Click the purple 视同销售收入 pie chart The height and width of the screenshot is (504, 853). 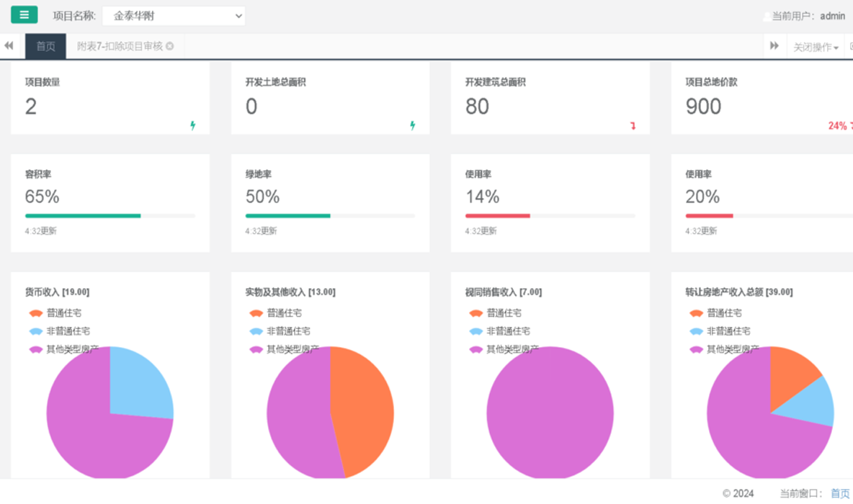click(550, 413)
